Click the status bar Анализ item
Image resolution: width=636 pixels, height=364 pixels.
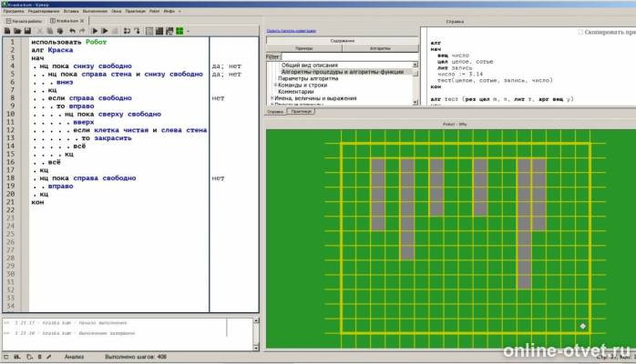click(x=74, y=357)
